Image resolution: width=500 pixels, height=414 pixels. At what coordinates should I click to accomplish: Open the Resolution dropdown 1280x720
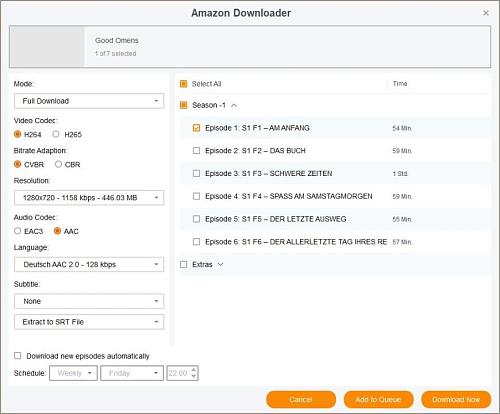(89, 198)
